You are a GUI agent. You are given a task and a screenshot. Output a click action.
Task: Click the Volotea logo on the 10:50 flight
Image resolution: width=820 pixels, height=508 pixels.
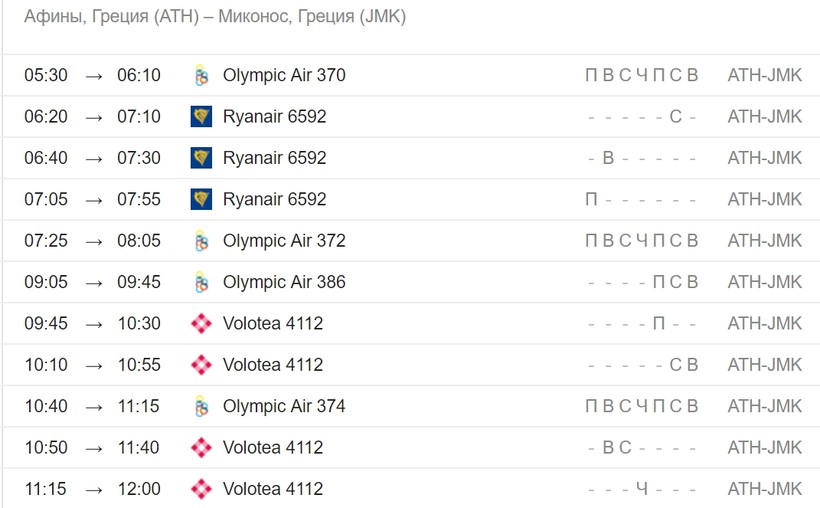click(201, 448)
